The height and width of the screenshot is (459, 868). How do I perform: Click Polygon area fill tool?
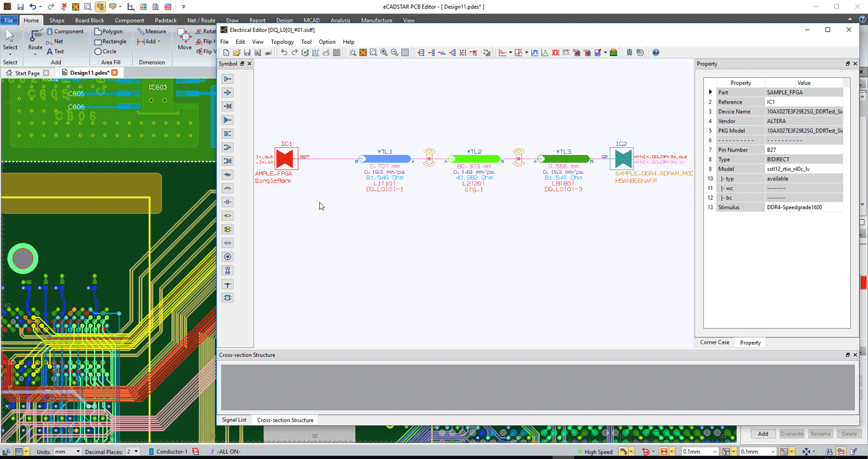(108, 31)
